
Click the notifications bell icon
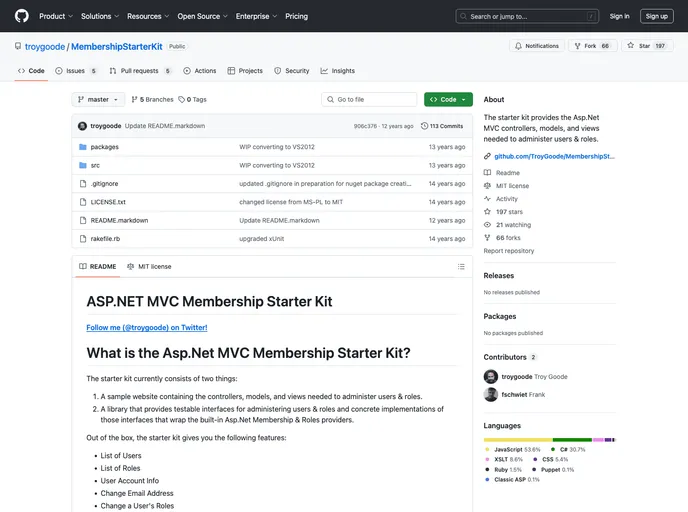point(518,46)
